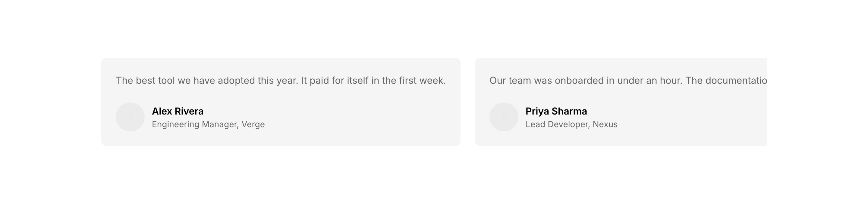Click the word "Nexus" in Priya's title
Screen dimensions: 868x214
point(605,124)
